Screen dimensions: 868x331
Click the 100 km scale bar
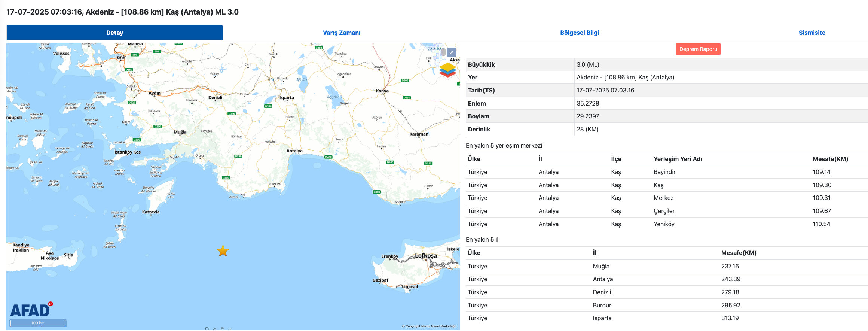(38, 323)
